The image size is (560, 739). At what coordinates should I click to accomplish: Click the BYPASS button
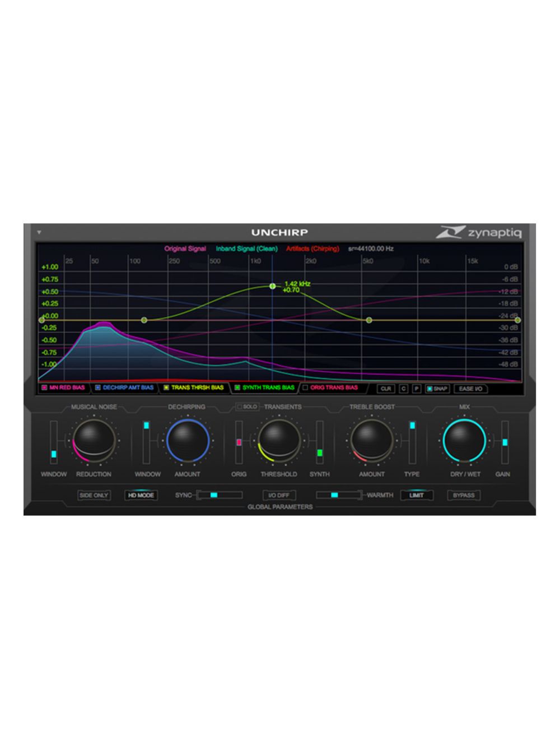464,495
